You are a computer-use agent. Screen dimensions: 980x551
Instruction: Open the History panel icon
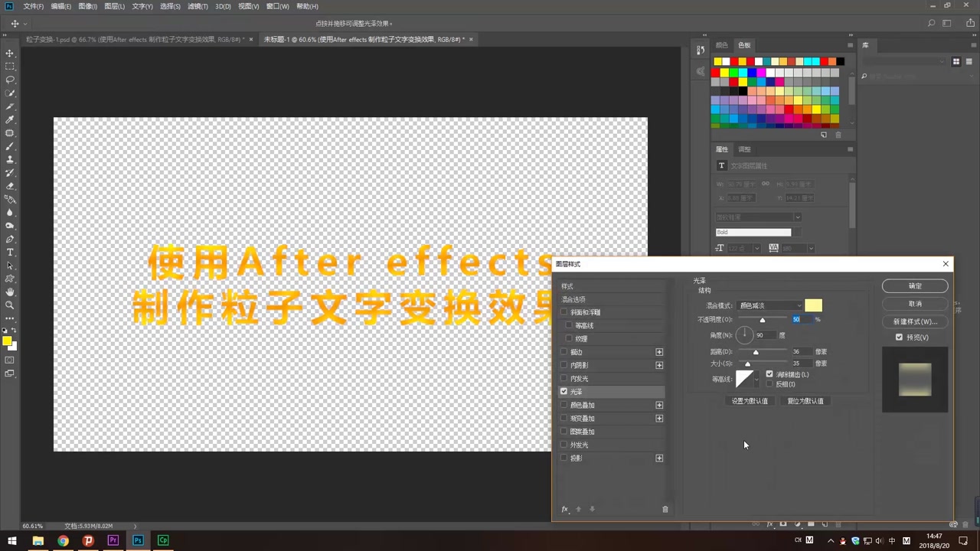[x=701, y=51]
